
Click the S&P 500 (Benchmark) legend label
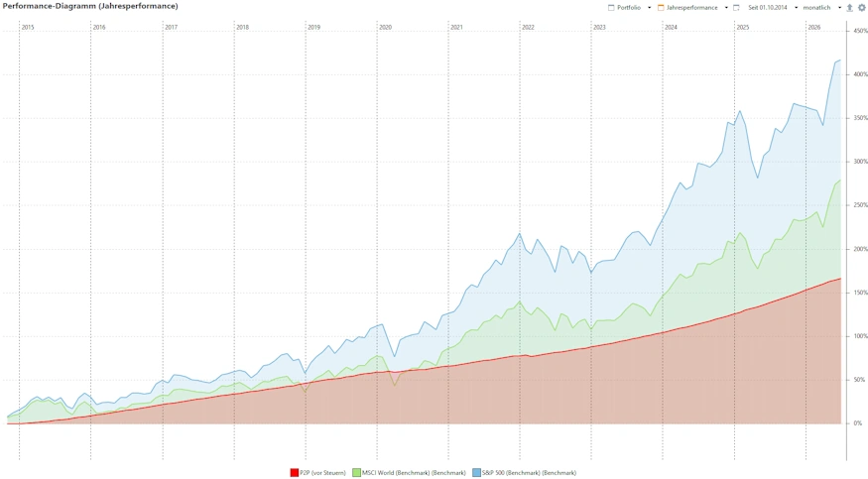pos(529,473)
